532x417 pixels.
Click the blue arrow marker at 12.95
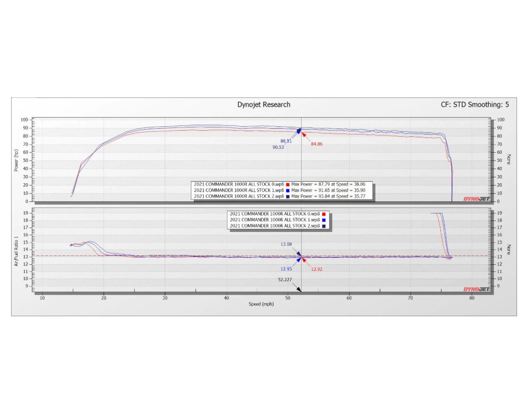[298, 260]
